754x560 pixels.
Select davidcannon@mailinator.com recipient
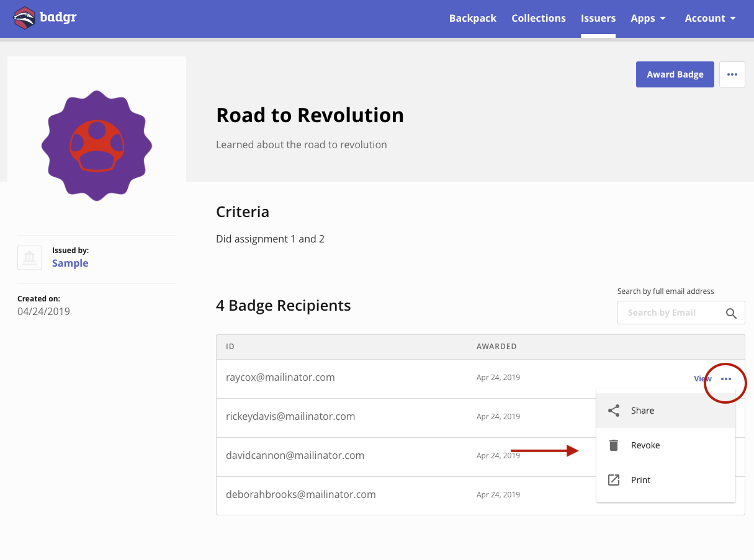pyautogui.click(x=295, y=455)
